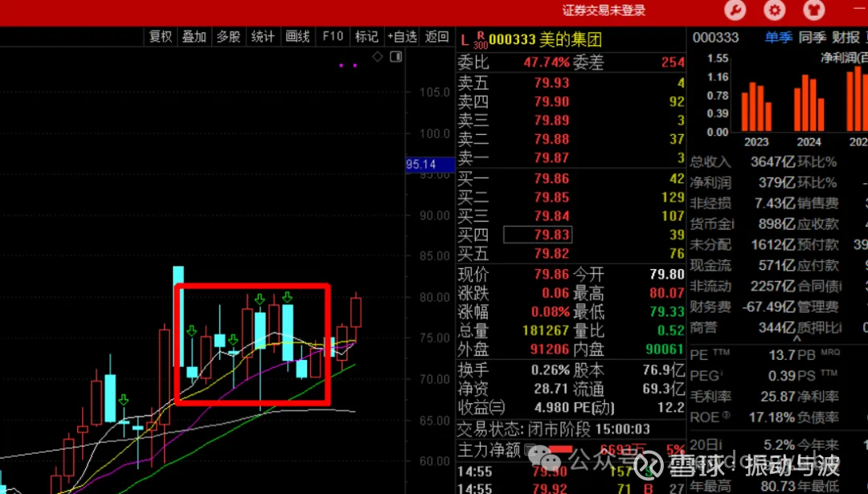The height and width of the screenshot is (494, 868).
Task: Click the 最低 value 79.33
Action: pyautogui.click(x=667, y=312)
